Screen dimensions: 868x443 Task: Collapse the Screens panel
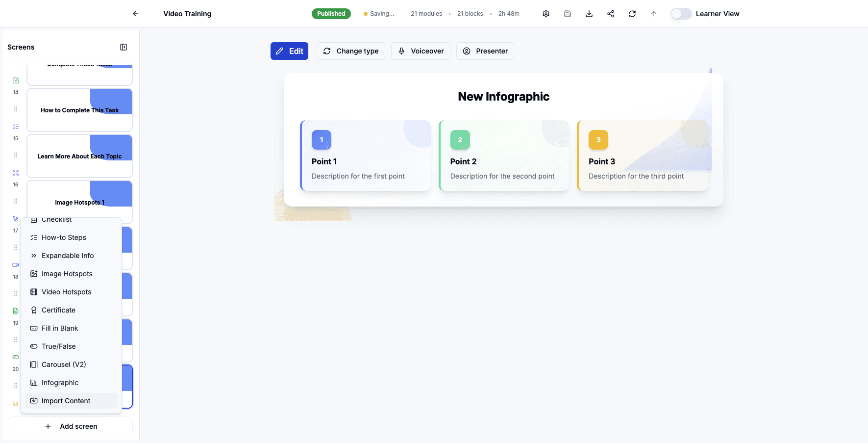click(x=123, y=47)
